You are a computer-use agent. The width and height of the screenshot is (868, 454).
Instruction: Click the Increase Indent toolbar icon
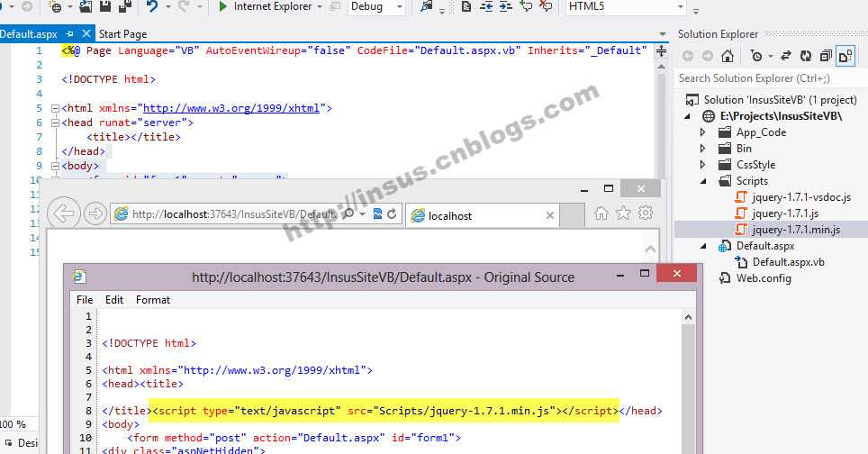505,6
